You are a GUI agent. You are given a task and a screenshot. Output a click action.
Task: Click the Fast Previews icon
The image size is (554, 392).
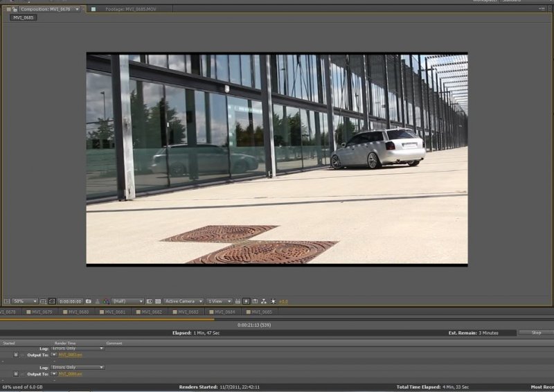tap(247, 302)
